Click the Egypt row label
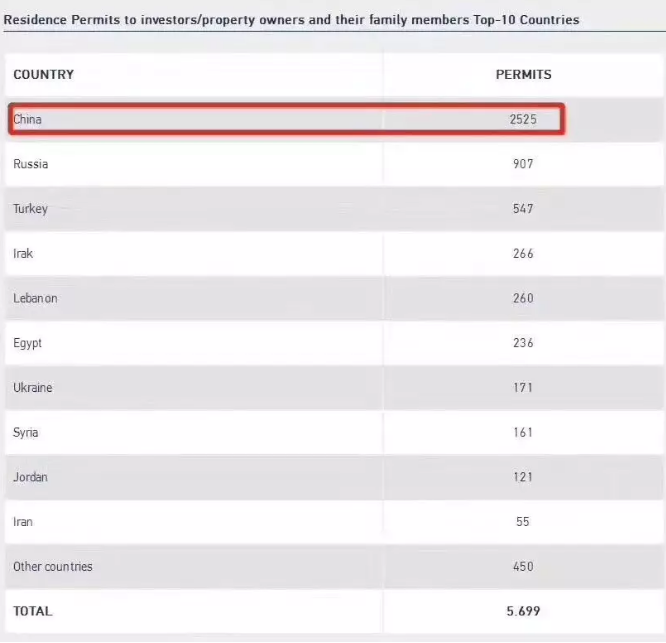Viewport: 666px width, 643px height. pos(28,343)
